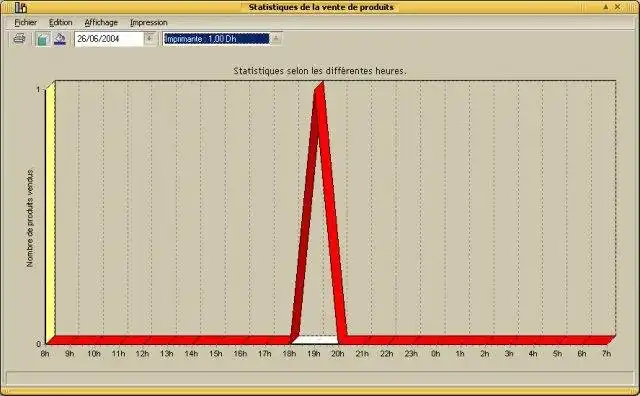Click the Nombre de produits vendus axis label
The height and width of the screenshot is (396, 640).
point(30,218)
